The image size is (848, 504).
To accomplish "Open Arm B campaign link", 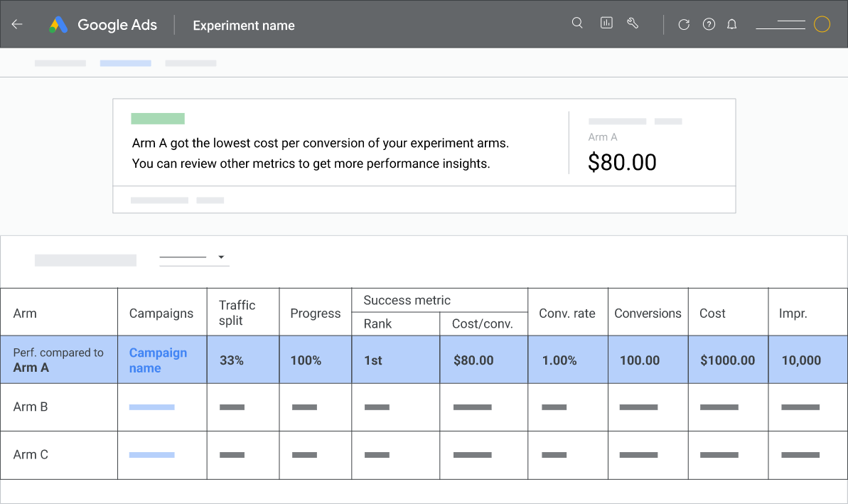I will [151, 407].
